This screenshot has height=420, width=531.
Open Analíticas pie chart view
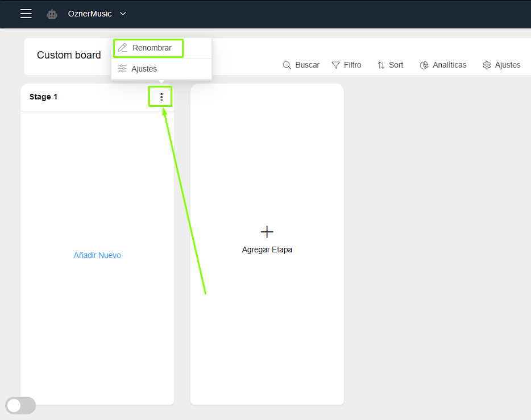tap(424, 65)
